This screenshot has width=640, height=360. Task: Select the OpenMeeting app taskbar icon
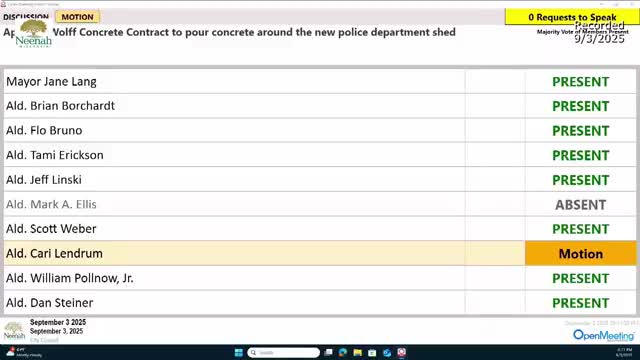402,352
